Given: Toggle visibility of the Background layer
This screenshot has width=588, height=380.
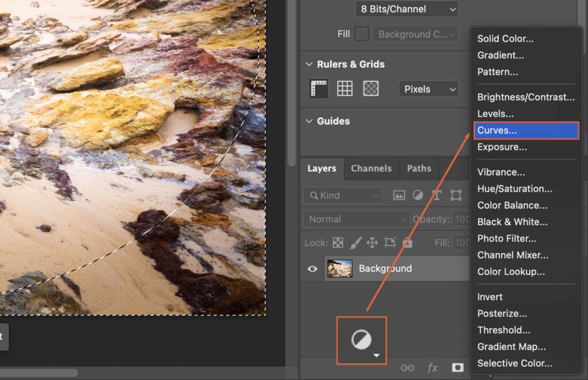Looking at the screenshot, I should [312, 268].
